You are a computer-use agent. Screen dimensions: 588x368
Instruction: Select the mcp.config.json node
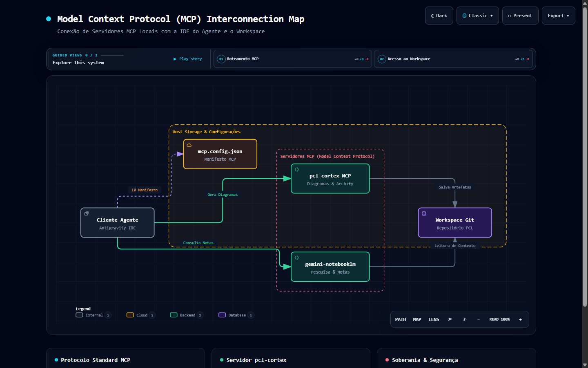[220, 154]
